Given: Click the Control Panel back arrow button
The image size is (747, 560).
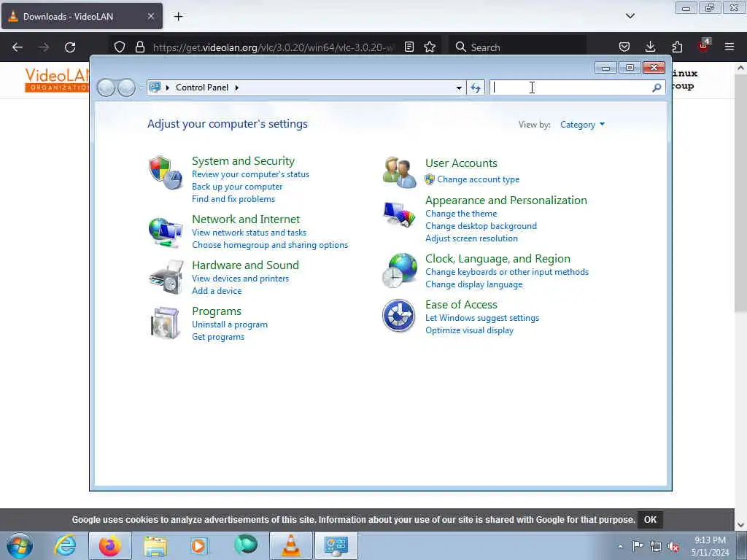Looking at the screenshot, I should click(106, 87).
